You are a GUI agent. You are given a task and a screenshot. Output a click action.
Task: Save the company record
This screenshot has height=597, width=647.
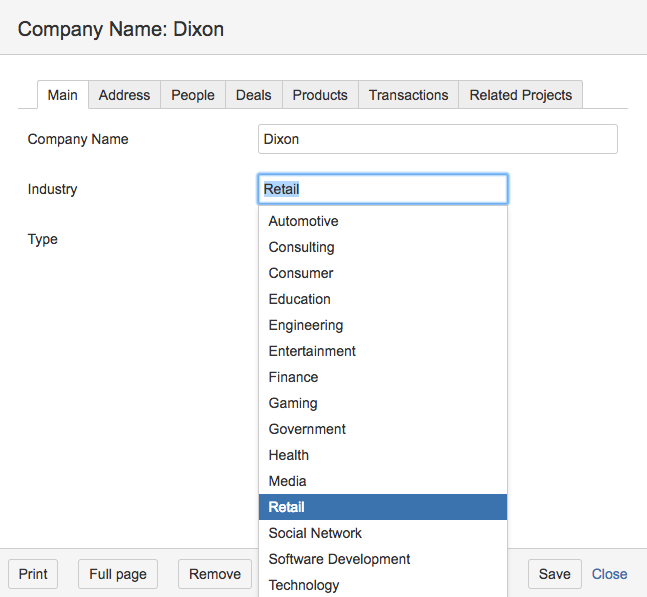(x=554, y=574)
